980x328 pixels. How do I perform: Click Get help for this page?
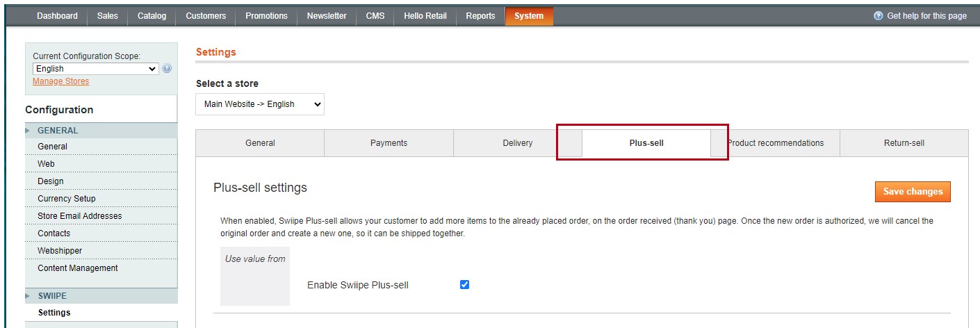pos(920,16)
